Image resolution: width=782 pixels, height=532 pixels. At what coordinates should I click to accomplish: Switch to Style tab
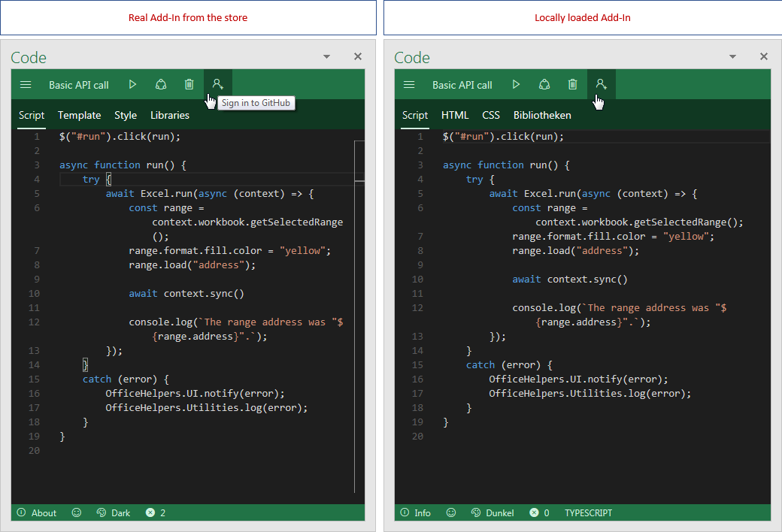(126, 115)
